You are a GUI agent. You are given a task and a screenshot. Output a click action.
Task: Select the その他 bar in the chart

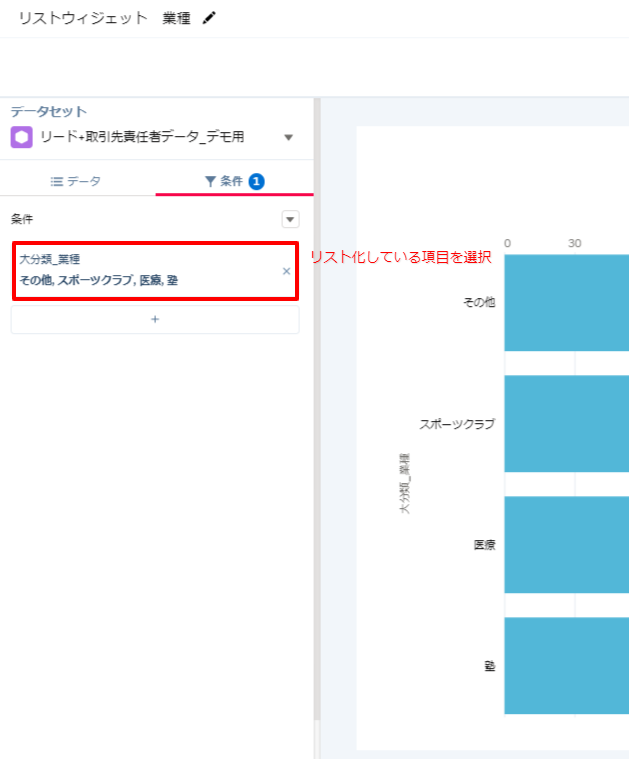pyautogui.click(x=566, y=302)
